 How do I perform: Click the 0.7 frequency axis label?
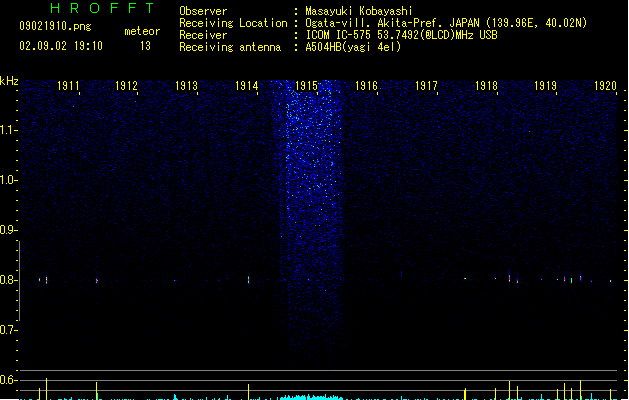[8, 330]
